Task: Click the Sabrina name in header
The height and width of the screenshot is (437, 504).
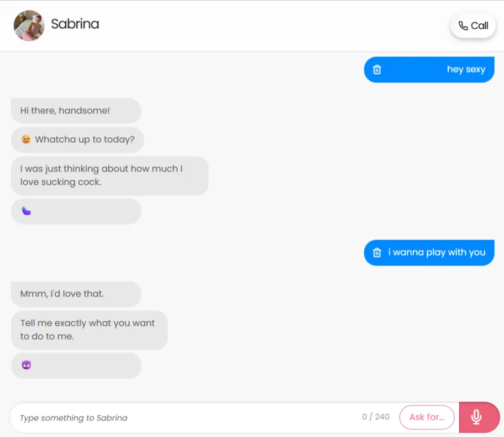Action: click(x=75, y=24)
